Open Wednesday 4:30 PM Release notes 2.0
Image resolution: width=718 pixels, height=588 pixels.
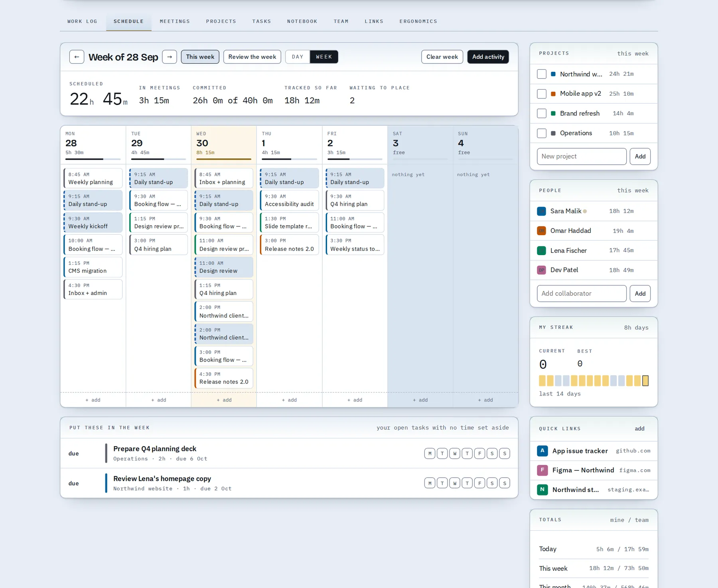[x=224, y=378]
